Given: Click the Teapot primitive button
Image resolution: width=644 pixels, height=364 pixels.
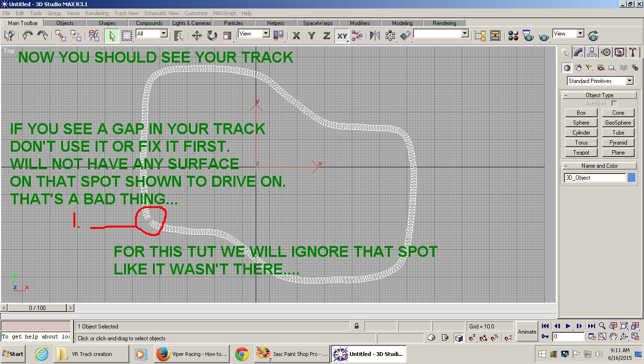Looking at the screenshot, I should (581, 153).
